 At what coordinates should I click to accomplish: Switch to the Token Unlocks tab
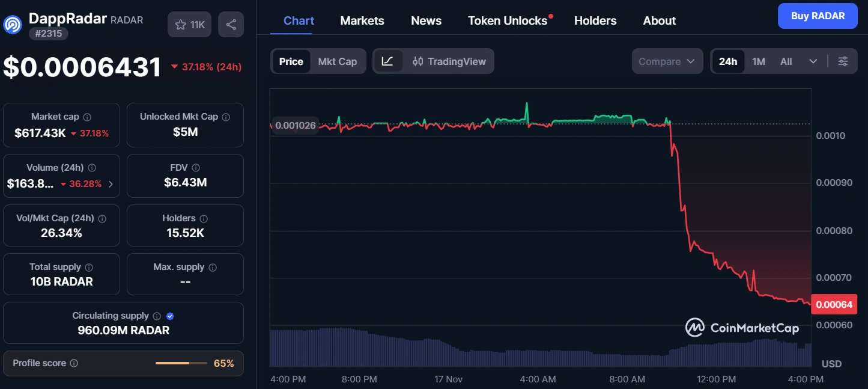[x=506, y=20]
